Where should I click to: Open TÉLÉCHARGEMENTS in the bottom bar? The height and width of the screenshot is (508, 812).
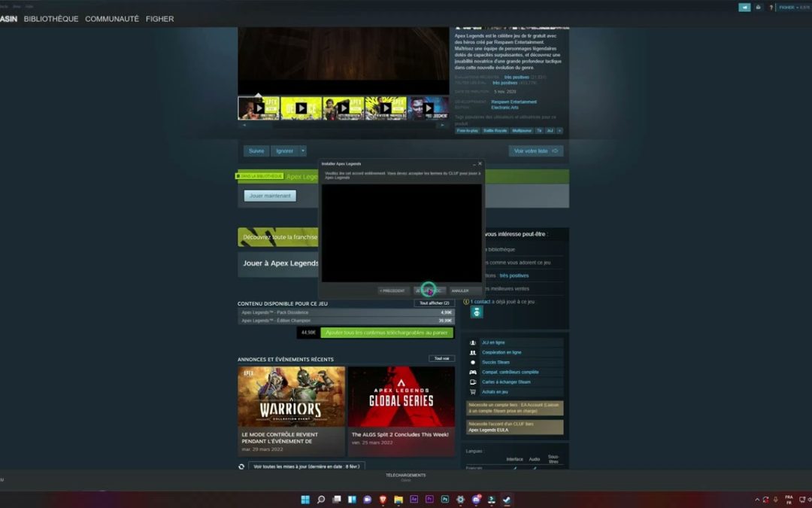tap(405, 476)
